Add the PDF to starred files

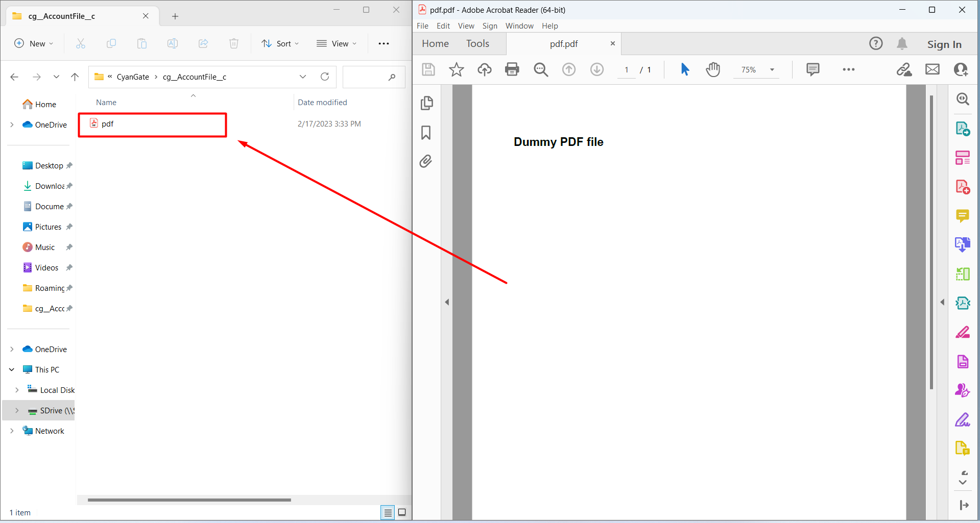click(x=456, y=69)
